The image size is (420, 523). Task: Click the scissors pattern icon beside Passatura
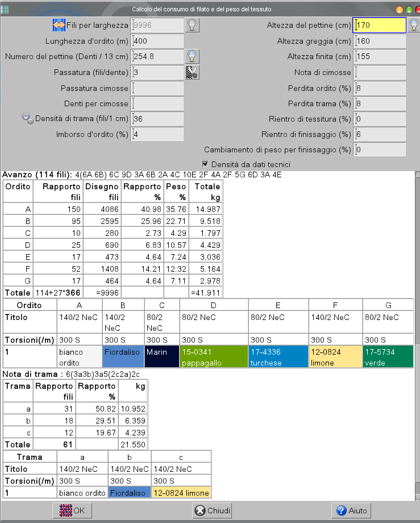[x=192, y=72]
